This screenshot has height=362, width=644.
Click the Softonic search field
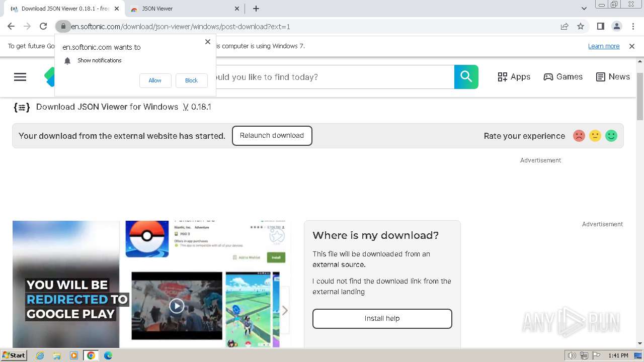(335, 77)
